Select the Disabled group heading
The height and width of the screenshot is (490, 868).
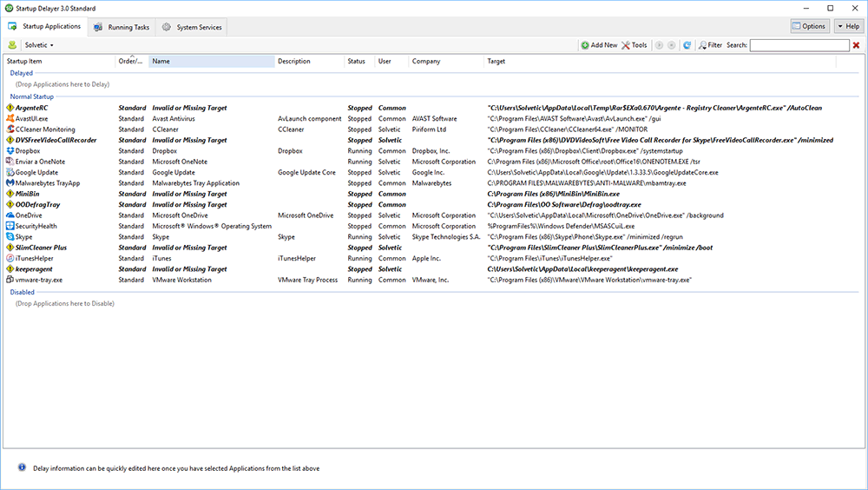point(23,292)
